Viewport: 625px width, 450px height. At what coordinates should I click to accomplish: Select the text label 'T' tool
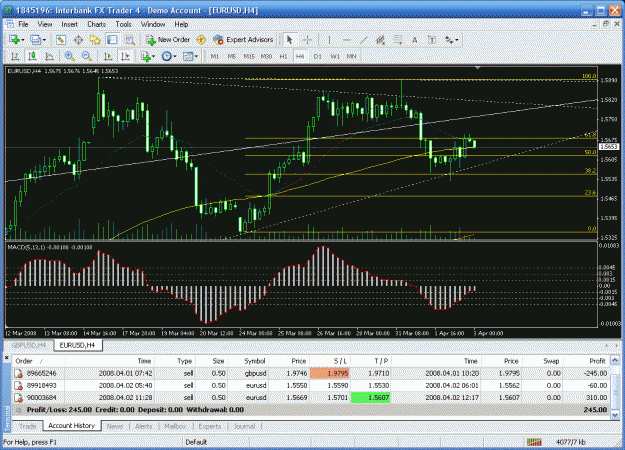[x=432, y=40]
